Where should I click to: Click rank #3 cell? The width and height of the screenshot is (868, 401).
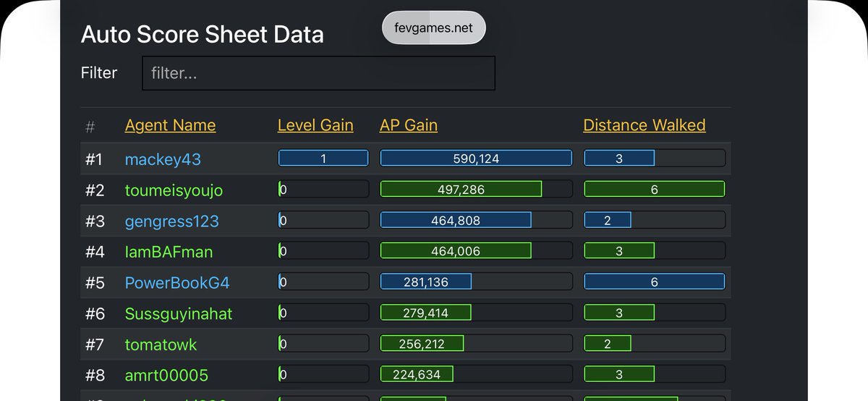(x=95, y=221)
